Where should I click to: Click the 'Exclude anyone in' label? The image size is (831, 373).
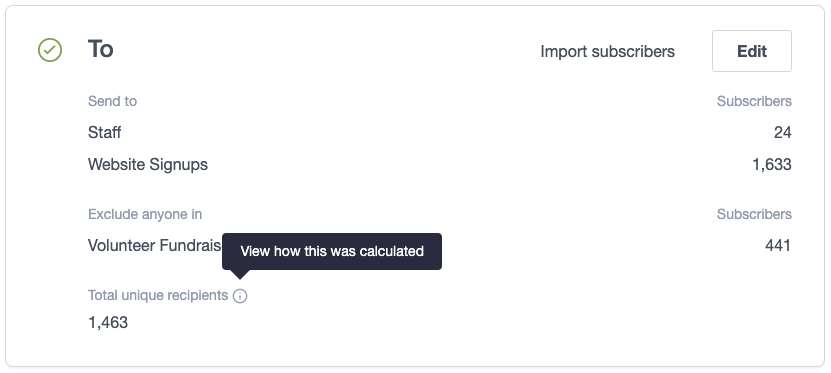[145, 214]
